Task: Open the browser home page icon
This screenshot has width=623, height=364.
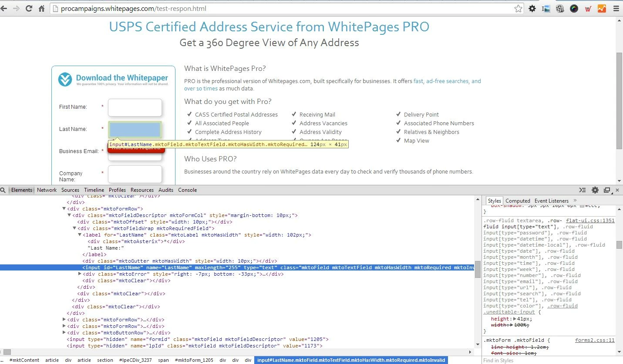Action: coord(42,8)
